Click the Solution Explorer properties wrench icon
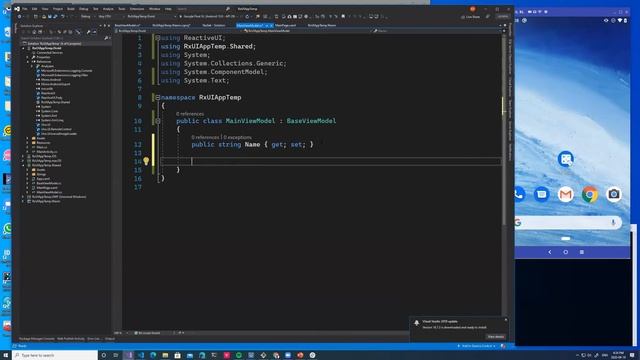The image size is (640, 360). pyautogui.click(x=88, y=32)
